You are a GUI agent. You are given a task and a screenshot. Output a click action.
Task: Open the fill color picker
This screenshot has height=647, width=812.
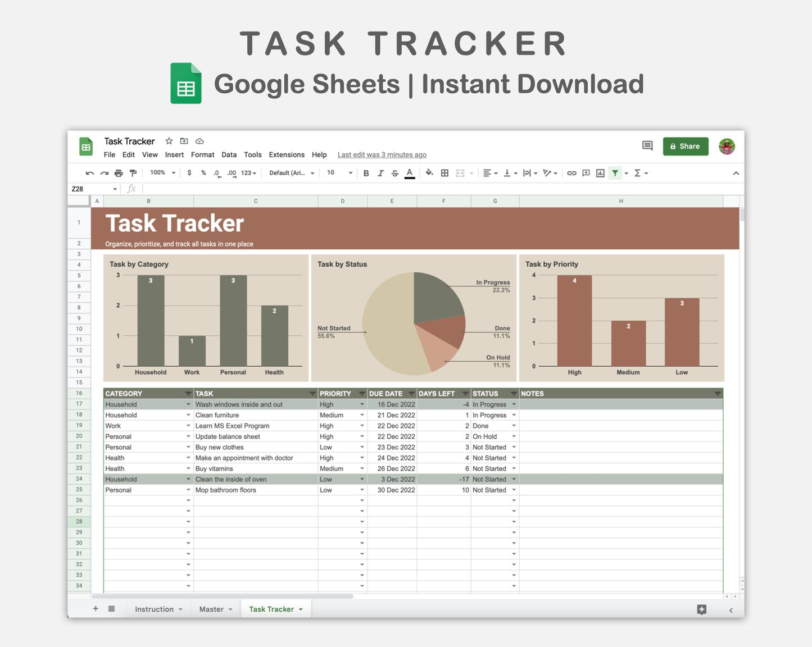429,173
